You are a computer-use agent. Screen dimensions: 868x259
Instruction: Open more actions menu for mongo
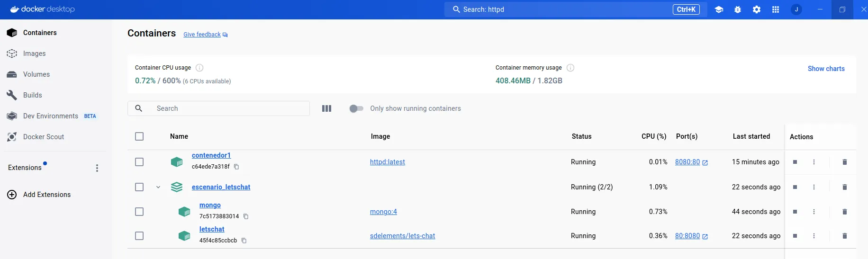coord(814,212)
